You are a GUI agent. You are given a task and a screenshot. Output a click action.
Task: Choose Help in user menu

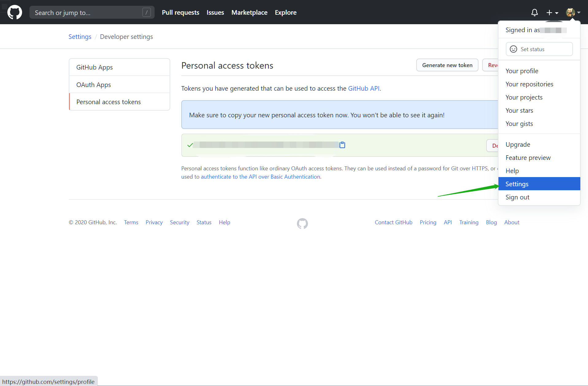tap(539, 171)
